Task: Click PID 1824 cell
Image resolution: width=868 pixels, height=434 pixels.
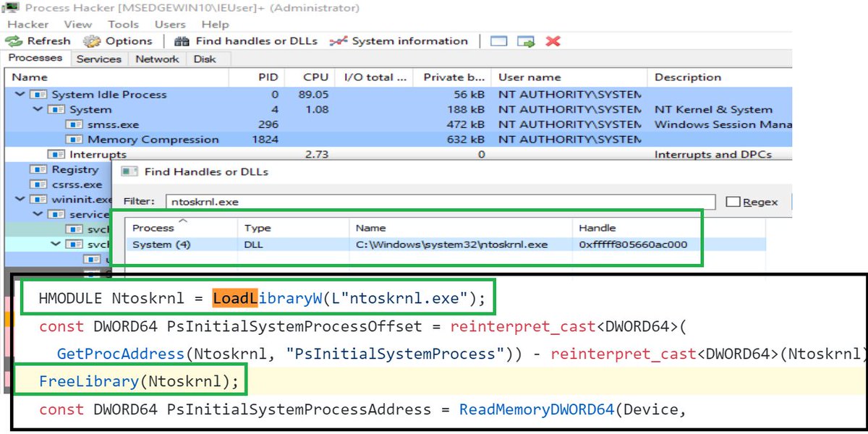Action: [x=264, y=140]
